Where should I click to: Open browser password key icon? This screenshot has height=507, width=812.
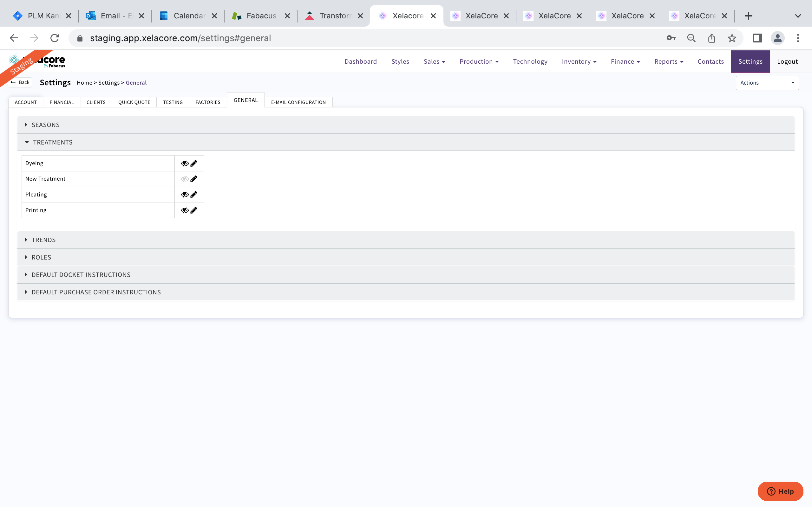671,38
